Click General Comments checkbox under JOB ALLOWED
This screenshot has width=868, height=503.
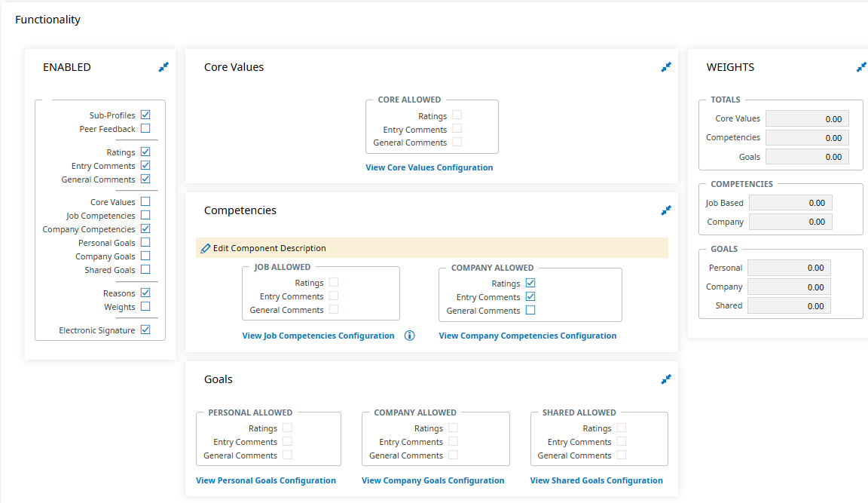334,310
